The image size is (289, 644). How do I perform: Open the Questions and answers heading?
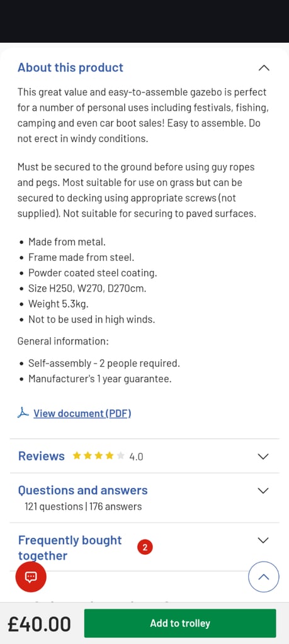tap(82, 490)
